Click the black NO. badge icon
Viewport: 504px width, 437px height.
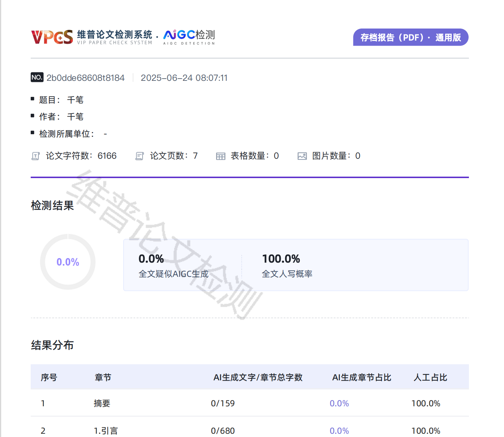[37, 77]
